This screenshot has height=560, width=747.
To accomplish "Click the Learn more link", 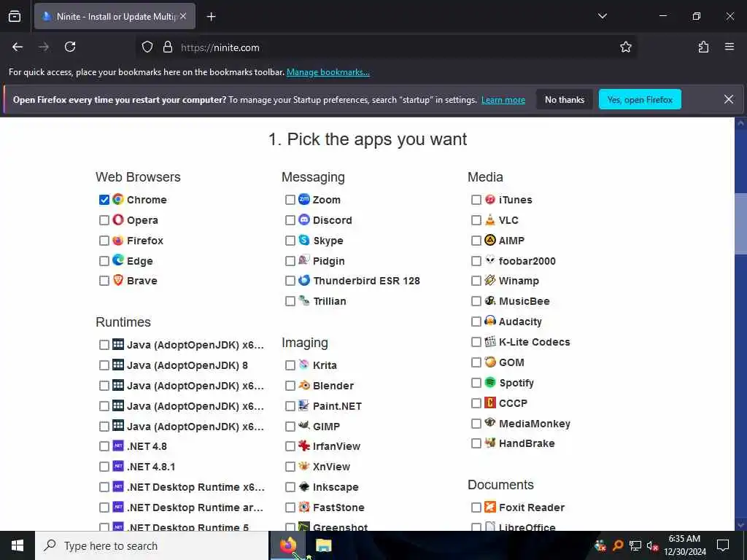I will [503, 100].
